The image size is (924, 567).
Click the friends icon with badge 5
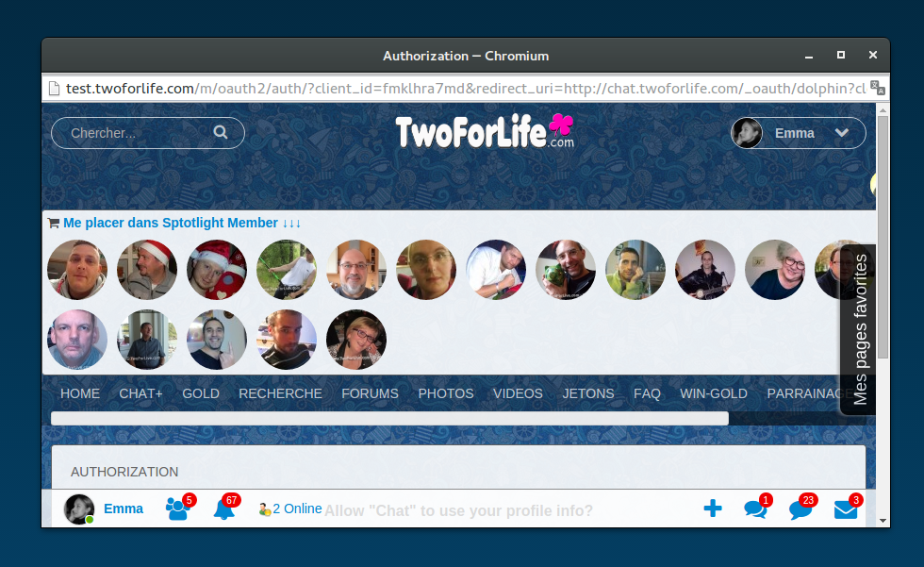(178, 509)
